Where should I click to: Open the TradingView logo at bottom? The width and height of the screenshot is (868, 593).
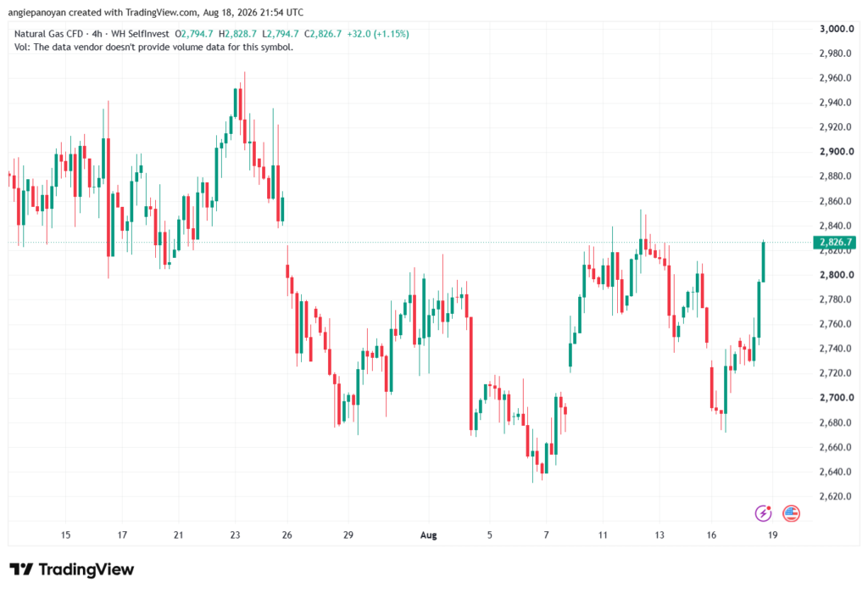click(x=72, y=569)
